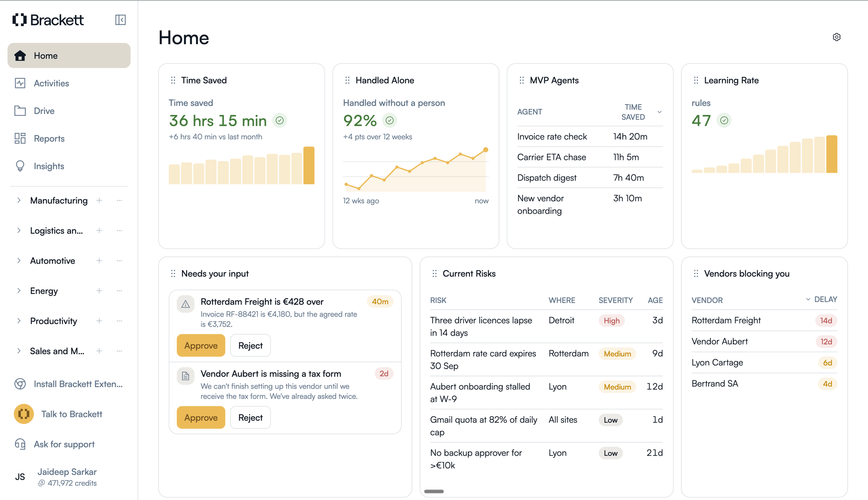Click New vendor onboarding agent row
This screenshot has width=868, height=500.
[x=590, y=205]
